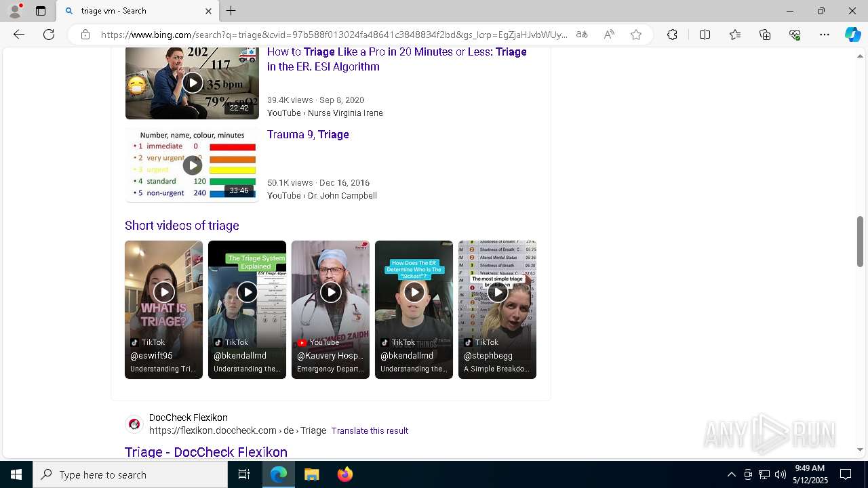The image size is (868, 488).
Task: Open 'Triage - DocCheck Flexikon' result
Action: (x=206, y=452)
